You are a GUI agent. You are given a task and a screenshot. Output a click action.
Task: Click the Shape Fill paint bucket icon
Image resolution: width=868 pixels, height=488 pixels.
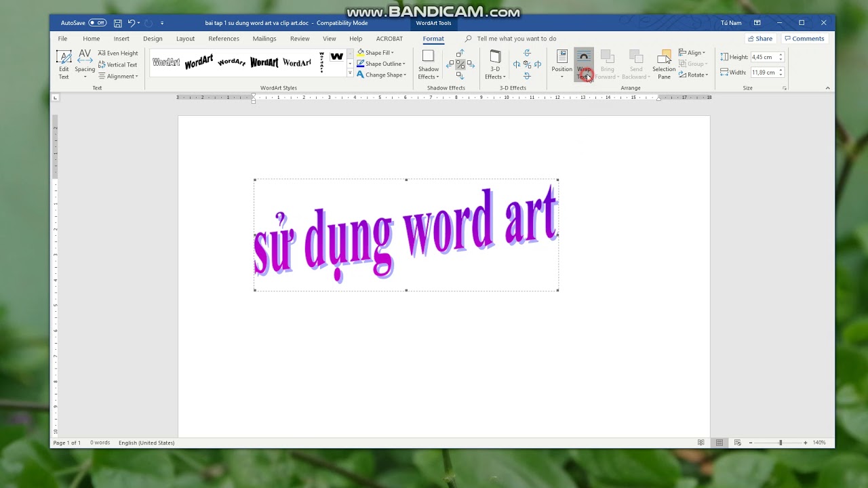[361, 53]
